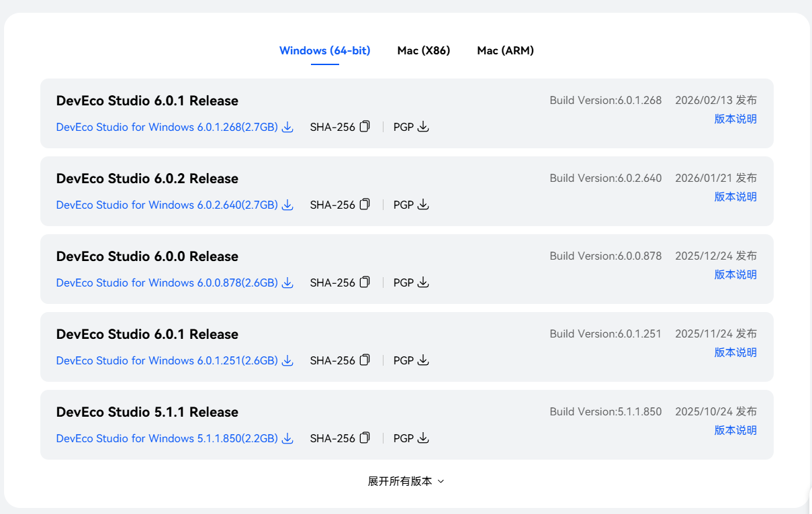Click the DevEco Studio 6.0.0 Release heading
Viewport: 812px width, 514px height.
tap(147, 256)
